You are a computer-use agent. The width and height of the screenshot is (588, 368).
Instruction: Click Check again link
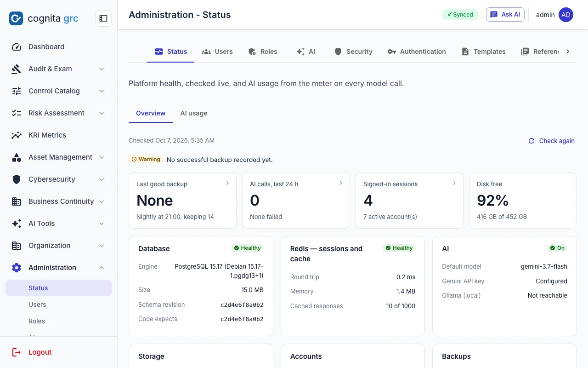(551, 141)
